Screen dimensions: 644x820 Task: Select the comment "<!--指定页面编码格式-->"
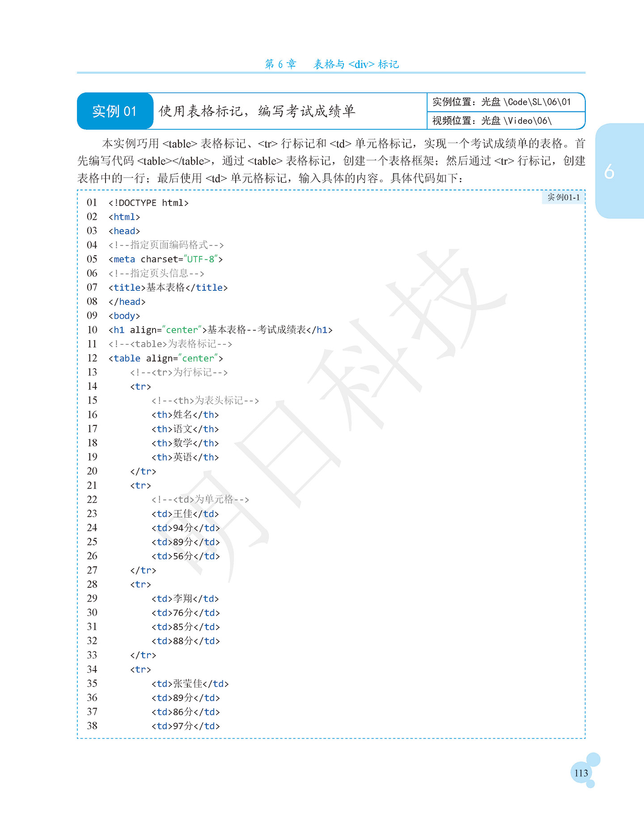[x=166, y=245]
